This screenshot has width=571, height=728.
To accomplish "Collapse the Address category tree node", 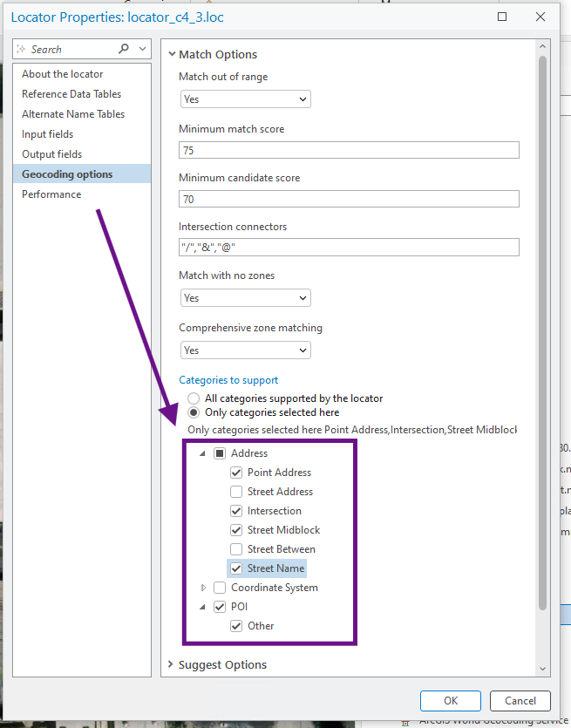I will (x=204, y=453).
